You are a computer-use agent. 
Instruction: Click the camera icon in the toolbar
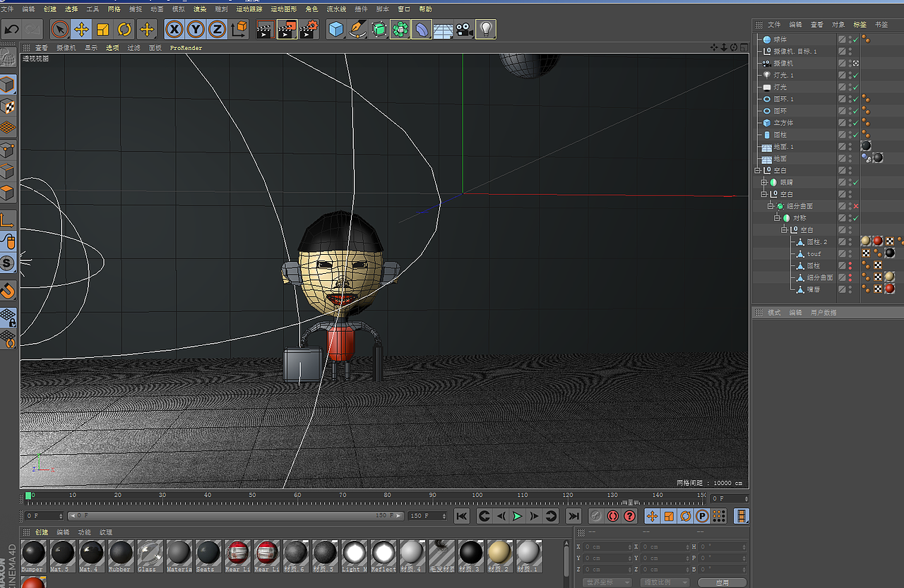click(464, 29)
